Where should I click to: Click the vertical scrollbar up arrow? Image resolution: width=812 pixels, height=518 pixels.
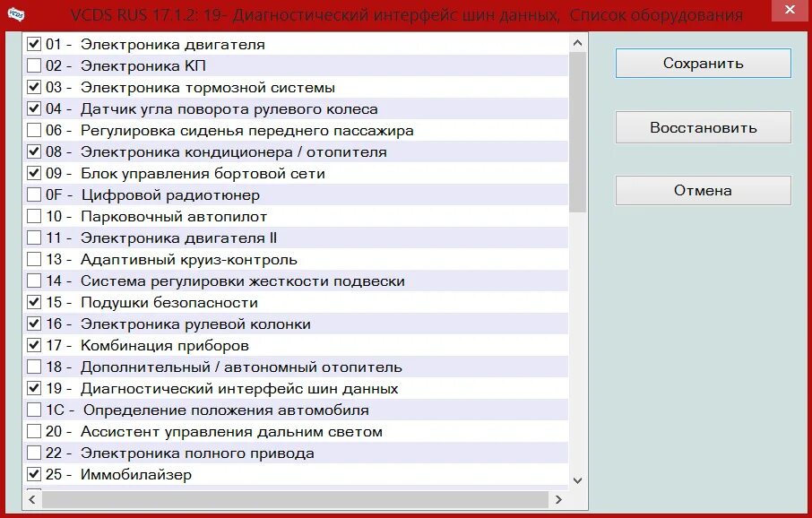coord(578,43)
